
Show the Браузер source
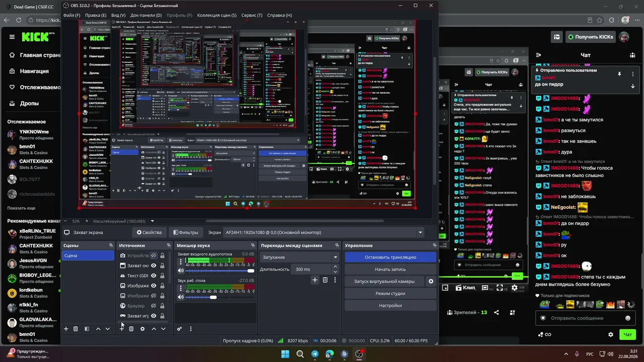[153, 306]
